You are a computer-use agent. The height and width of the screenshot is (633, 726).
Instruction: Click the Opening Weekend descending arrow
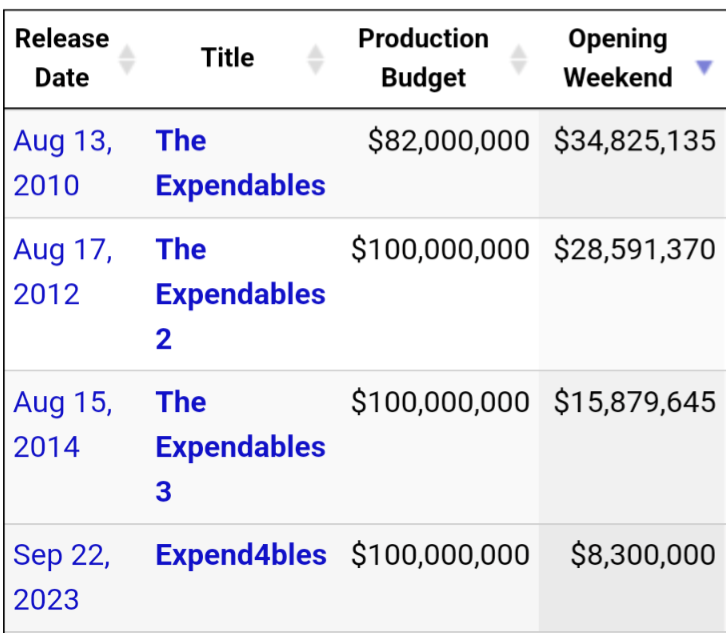(x=704, y=67)
